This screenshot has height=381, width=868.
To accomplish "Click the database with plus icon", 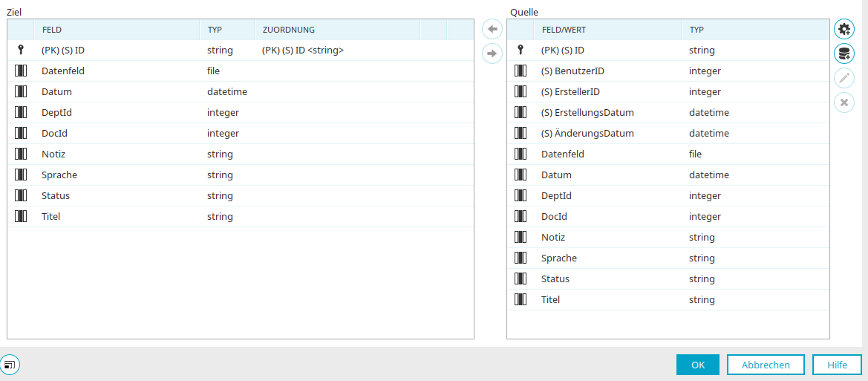I will [x=843, y=53].
